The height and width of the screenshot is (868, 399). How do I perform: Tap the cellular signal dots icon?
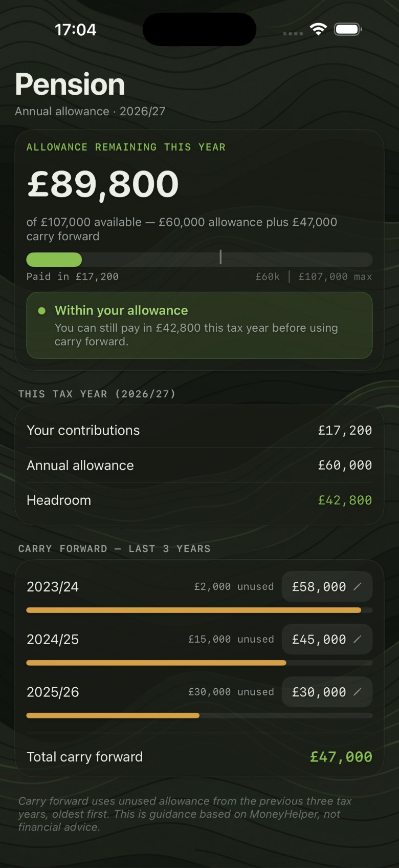tap(293, 33)
